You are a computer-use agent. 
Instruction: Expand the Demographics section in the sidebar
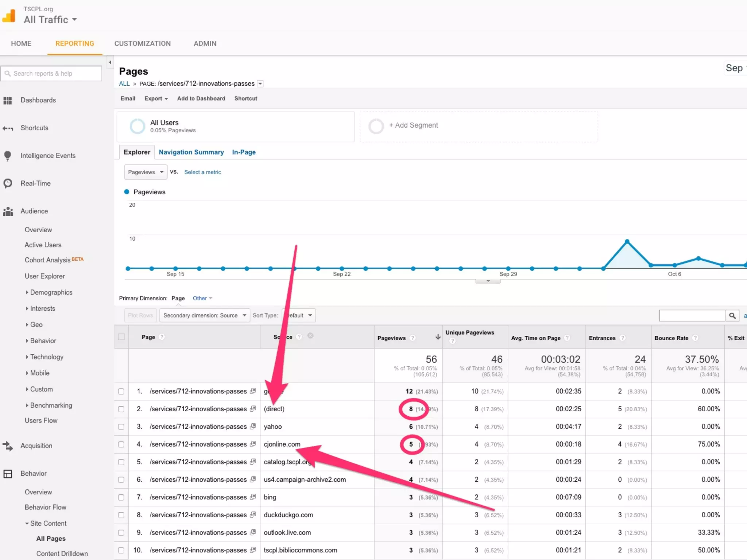(x=51, y=292)
